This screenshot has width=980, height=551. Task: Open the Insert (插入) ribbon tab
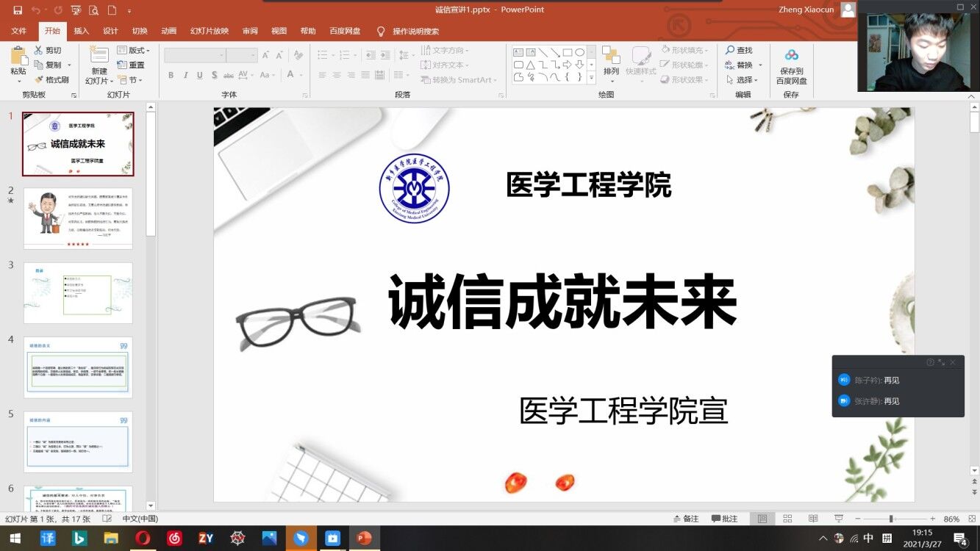tap(81, 31)
